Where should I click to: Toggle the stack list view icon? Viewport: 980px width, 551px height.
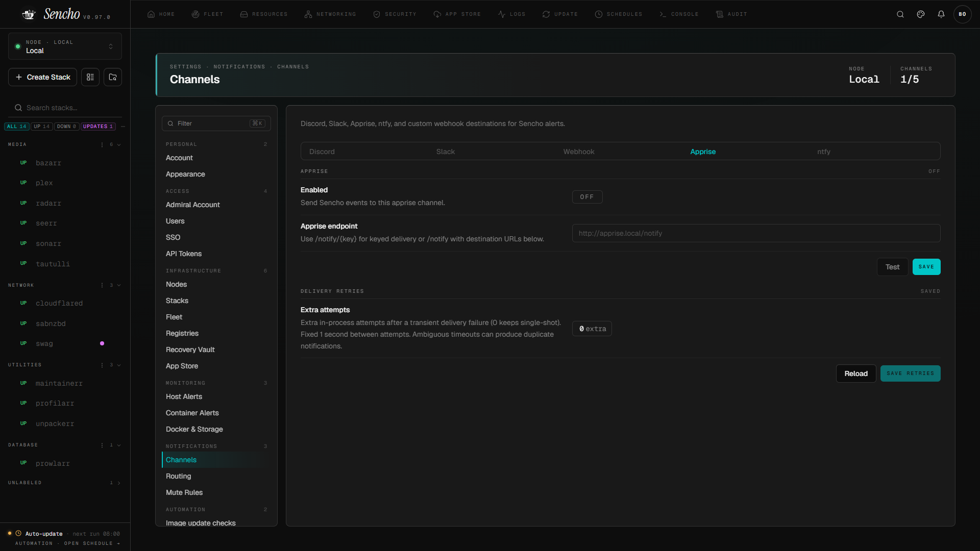point(90,77)
